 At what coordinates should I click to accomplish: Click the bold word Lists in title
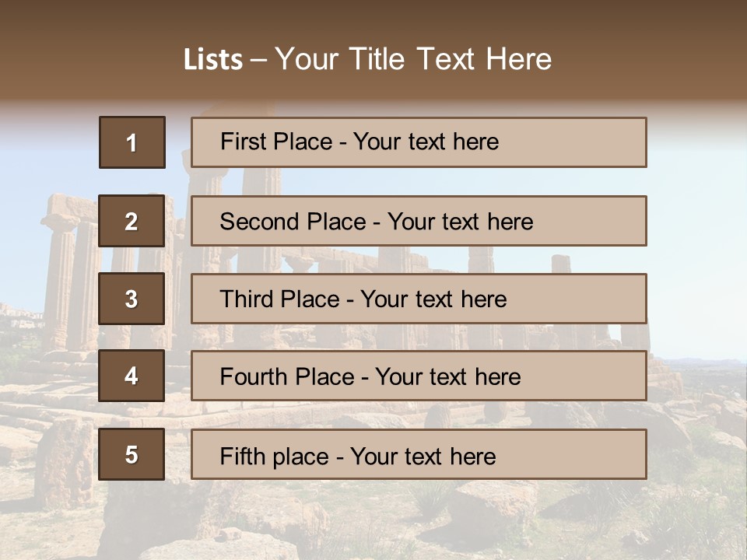pos(212,59)
